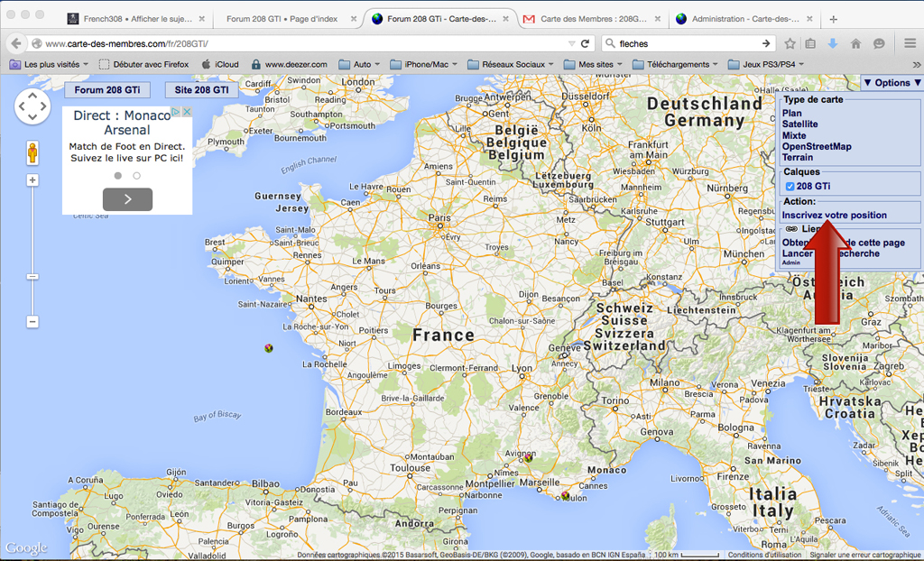Screen dimensions: 924x561
Task: Select the OpenStreetMap map type
Action: click(816, 147)
